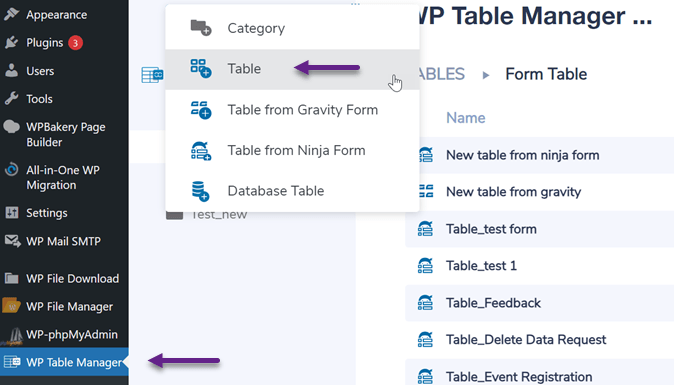
Task: Click icon beside Table_test 1
Action: (x=426, y=266)
